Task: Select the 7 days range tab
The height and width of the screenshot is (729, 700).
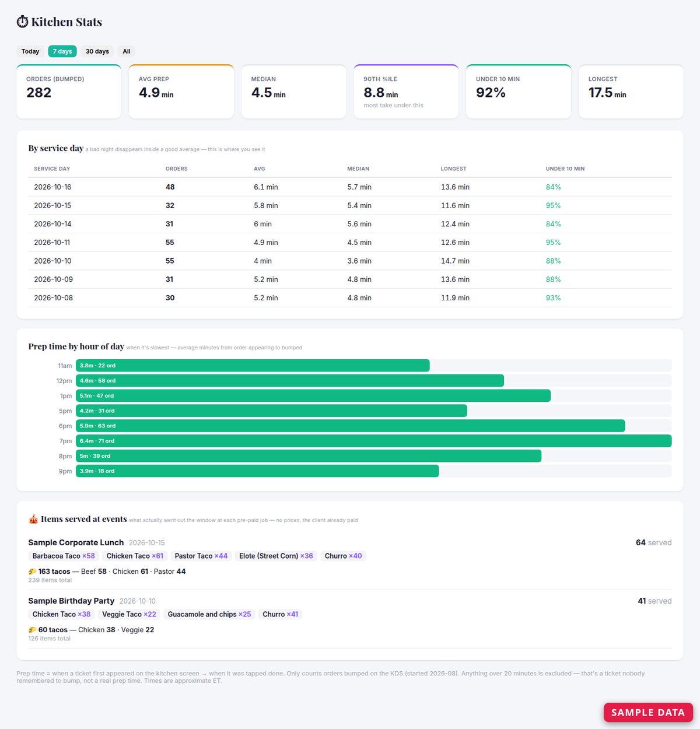Action: (x=62, y=51)
